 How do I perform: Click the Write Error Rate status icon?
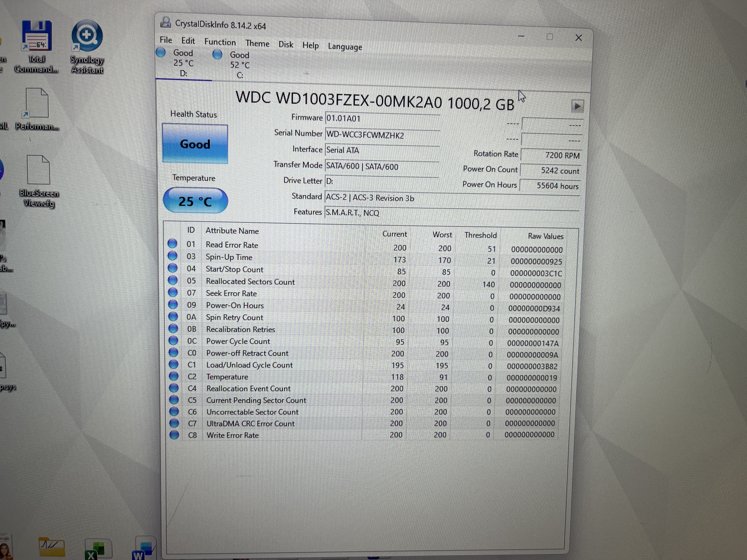[x=174, y=435]
